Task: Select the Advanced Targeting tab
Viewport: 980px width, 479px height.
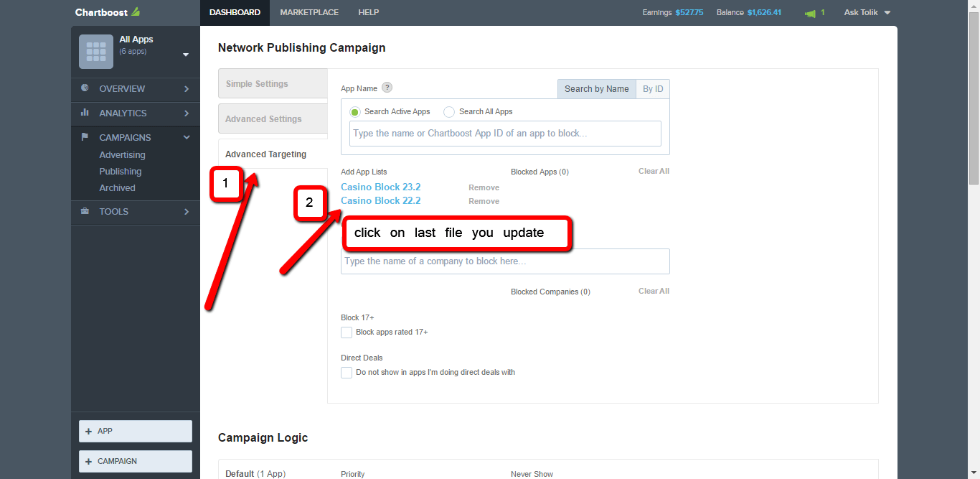Action: pyautogui.click(x=273, y=154)
